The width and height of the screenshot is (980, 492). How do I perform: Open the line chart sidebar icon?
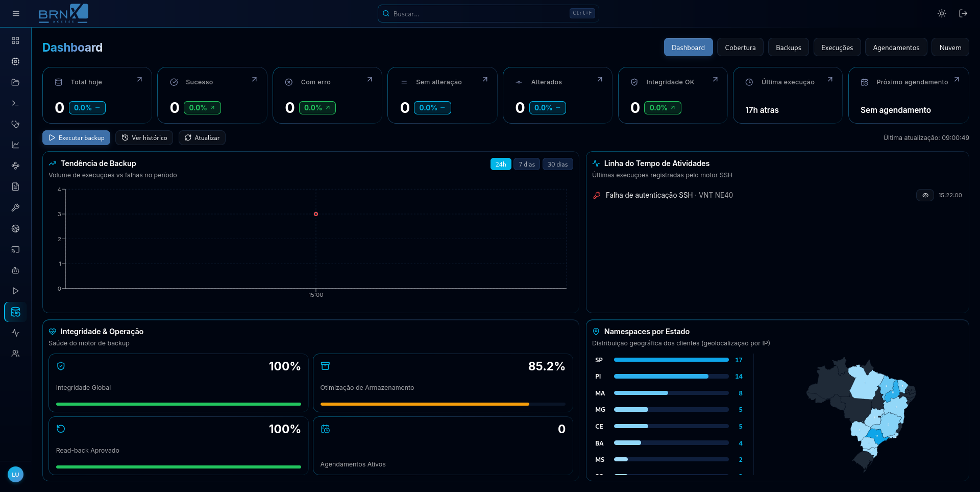15,145
